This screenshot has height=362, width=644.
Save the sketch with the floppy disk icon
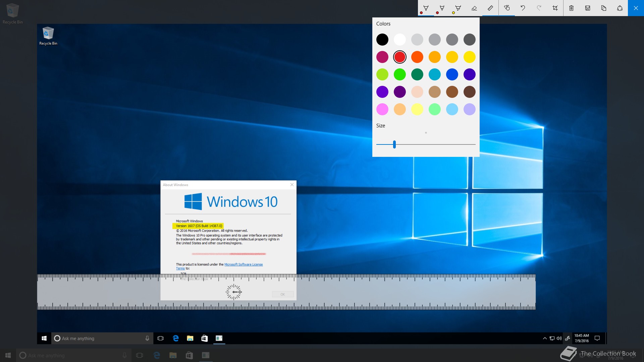[588, 8]
